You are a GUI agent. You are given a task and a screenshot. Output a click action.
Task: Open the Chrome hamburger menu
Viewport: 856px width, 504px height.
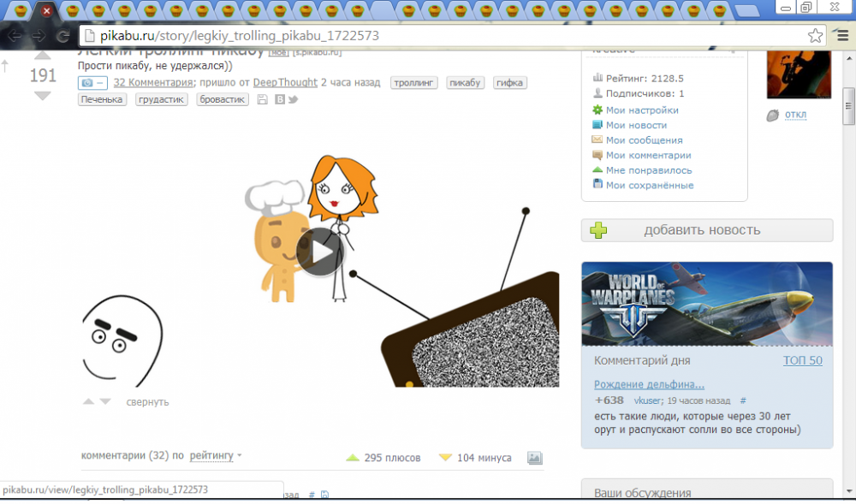tap(839, 36)
